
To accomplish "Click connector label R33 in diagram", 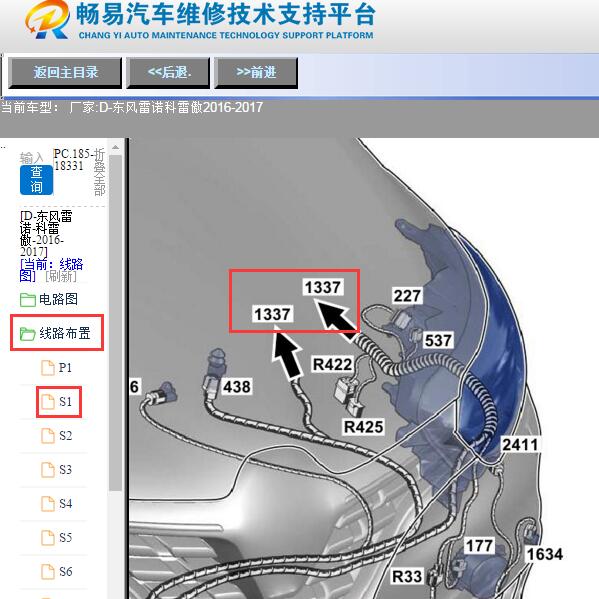I will point(407,576).
